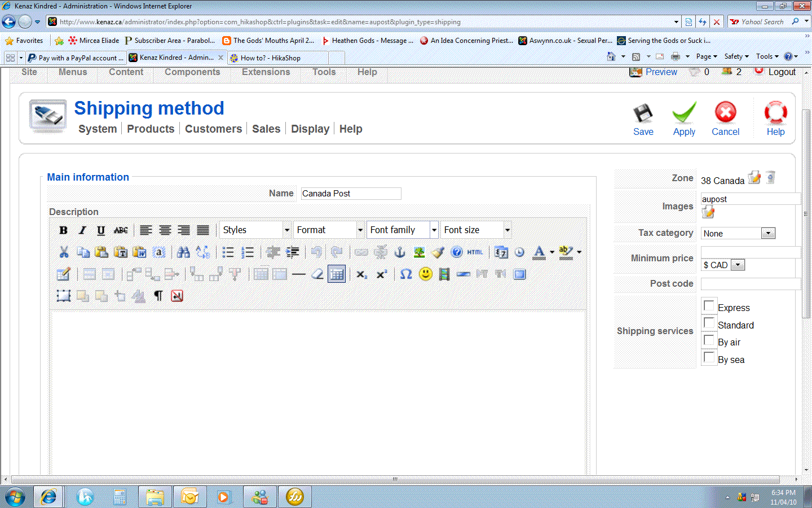Edit the shipping image below aupost
Image resolution: width=812 pixels, height=508 pixels.
708,213
